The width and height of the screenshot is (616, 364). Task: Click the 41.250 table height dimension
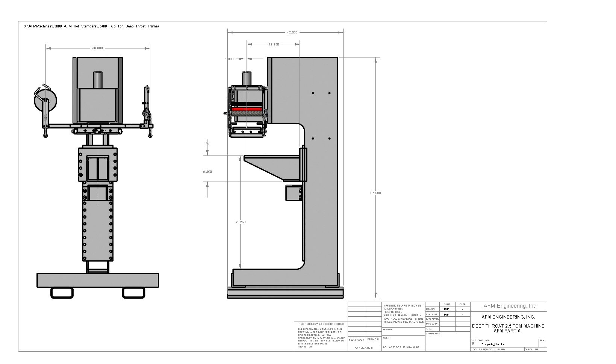(x=241, y=222)
